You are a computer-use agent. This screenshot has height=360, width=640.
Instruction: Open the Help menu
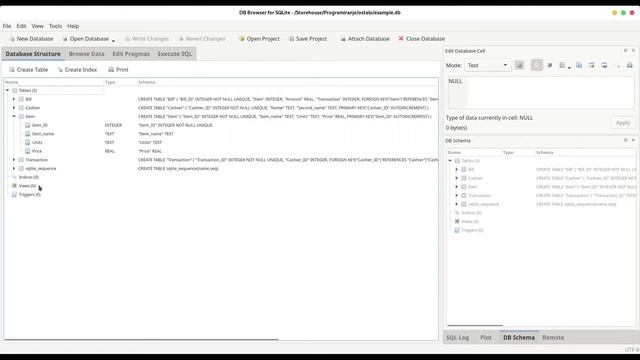click(73, 26)
